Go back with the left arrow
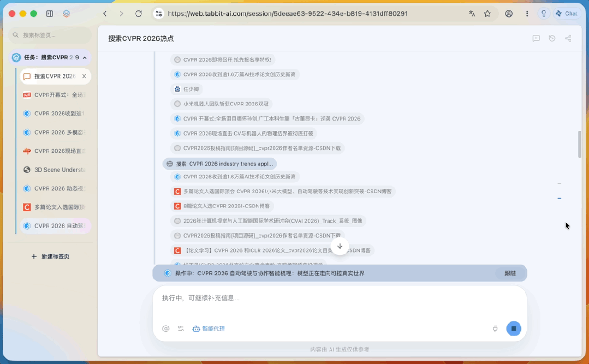Viewport: 589px width, 364px height. 105,14
